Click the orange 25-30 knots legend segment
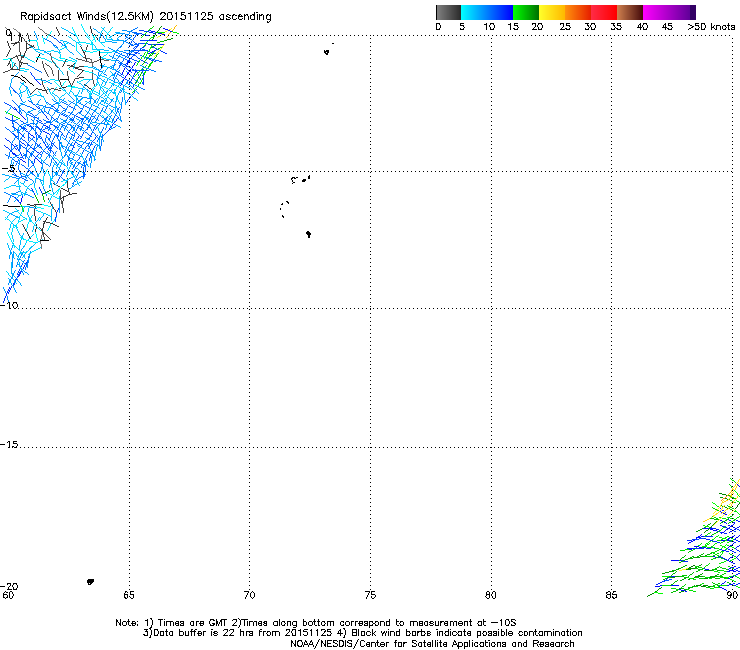This screenshot has height=650, width=740. click(578, 12)
